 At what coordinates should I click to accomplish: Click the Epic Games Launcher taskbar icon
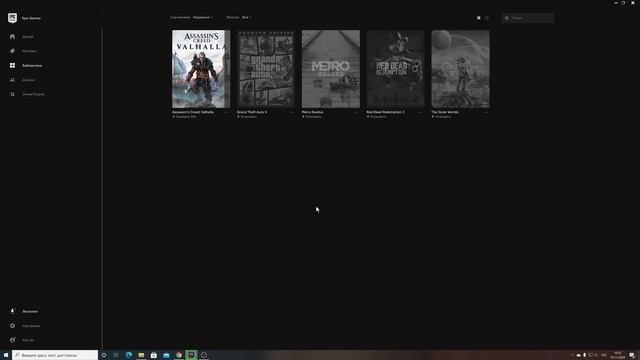191,355
